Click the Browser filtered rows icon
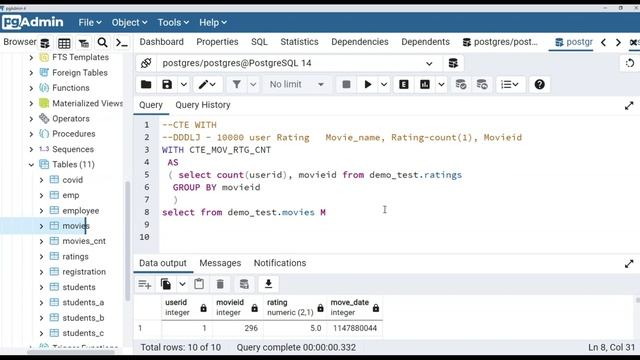The width and height of the screenshot is (640, 360). click(x=84, y=42)
